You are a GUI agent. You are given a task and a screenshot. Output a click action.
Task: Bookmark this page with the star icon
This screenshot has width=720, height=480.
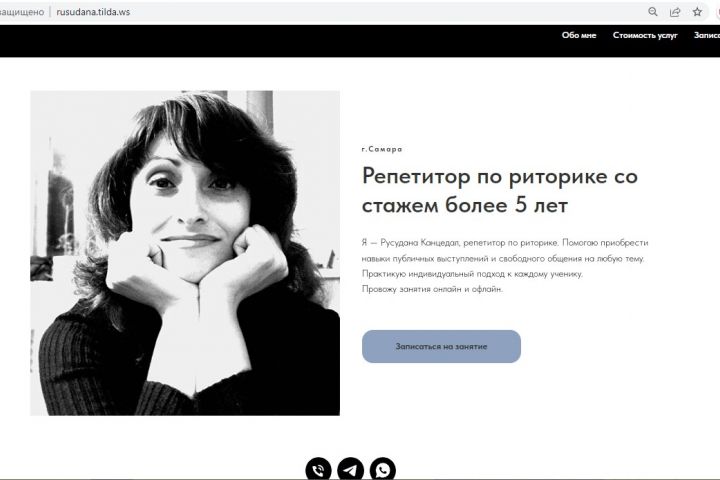698,12
